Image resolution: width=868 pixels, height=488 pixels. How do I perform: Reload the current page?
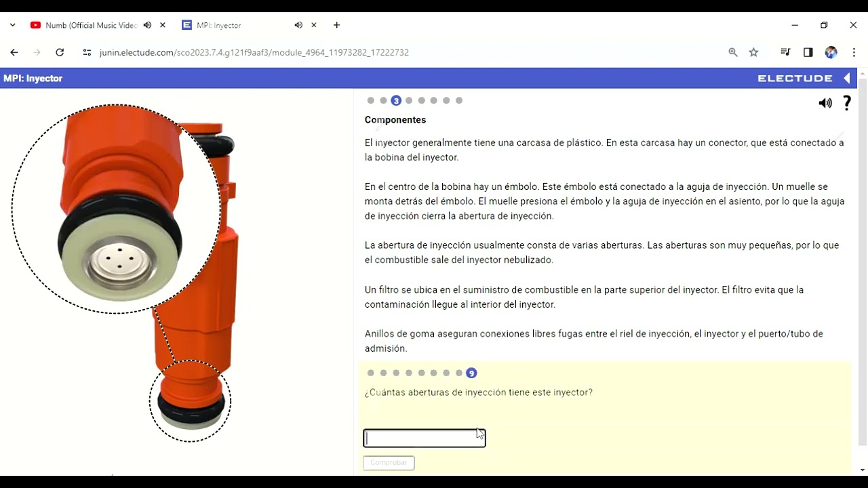click(x=60, y=52)
